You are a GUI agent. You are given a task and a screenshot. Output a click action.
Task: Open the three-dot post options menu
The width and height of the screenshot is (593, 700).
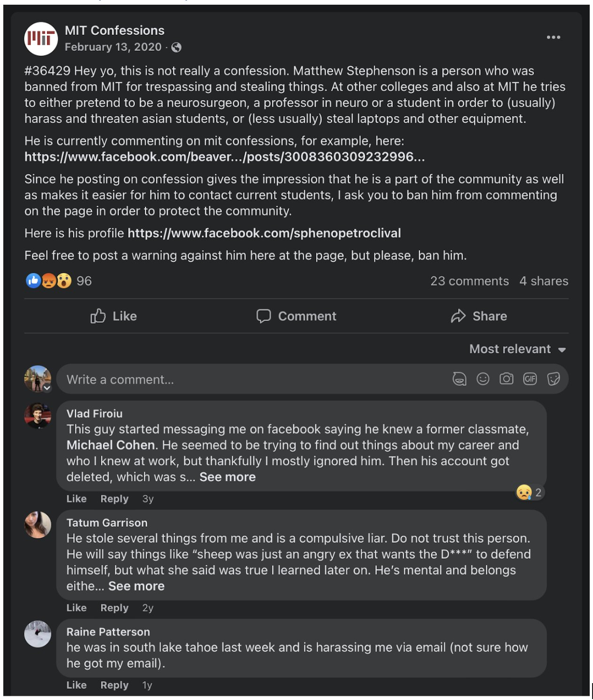click(553, 37)
